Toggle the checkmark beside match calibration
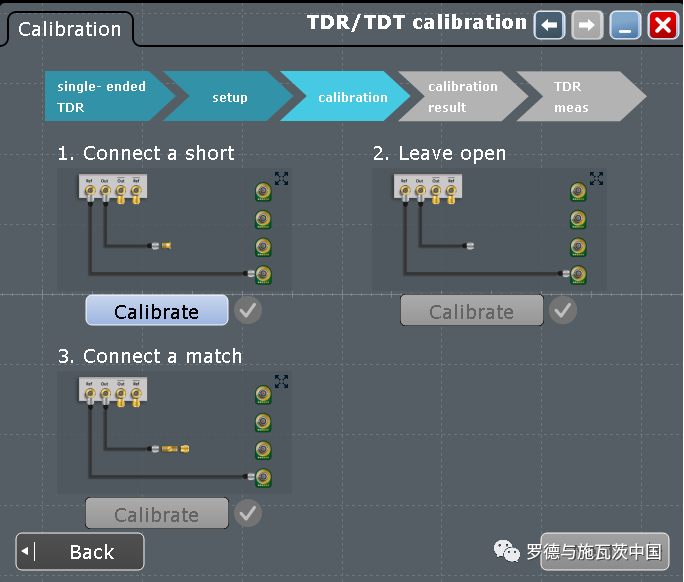684x582 pixels. (x=248, y=514)
